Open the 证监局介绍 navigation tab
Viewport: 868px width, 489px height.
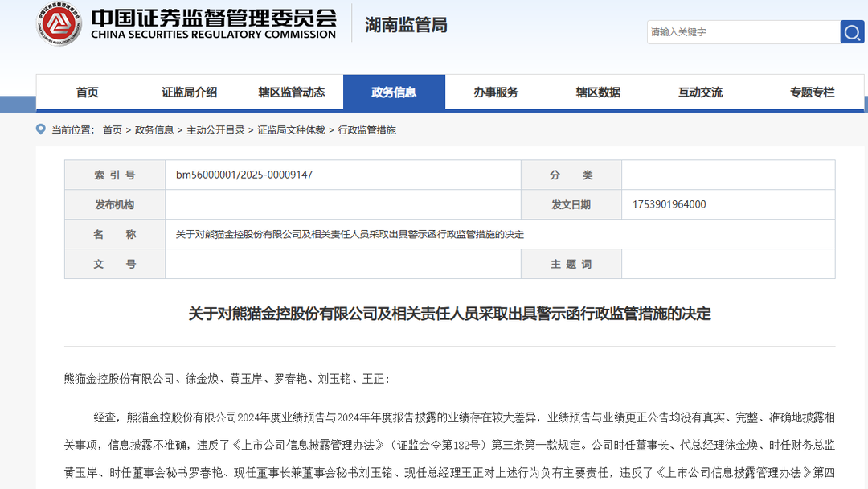190,92
